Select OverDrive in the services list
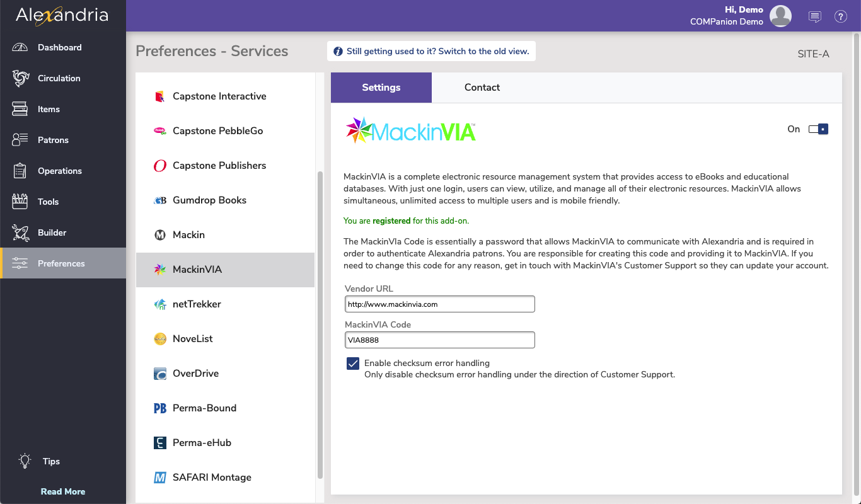This screenshot has height=504, width=861. (x=195, y=374)
